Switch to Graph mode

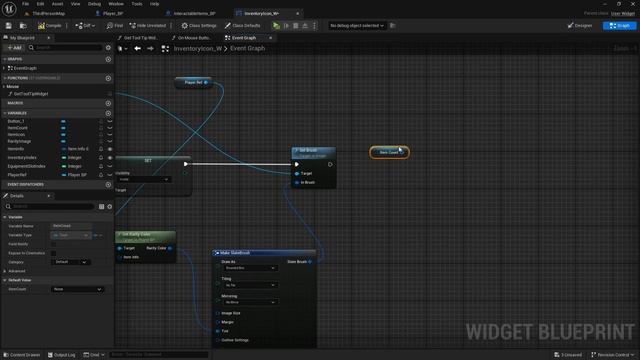[619, 26]
